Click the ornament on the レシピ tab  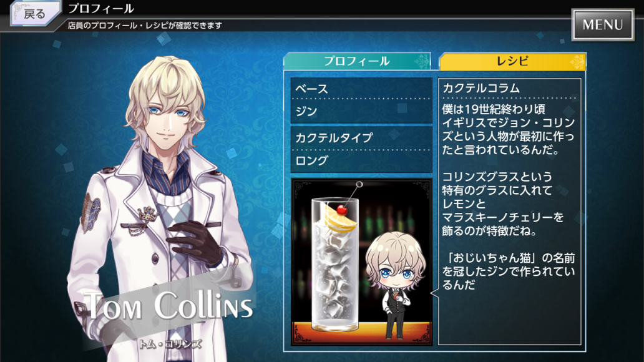[577, 62]
